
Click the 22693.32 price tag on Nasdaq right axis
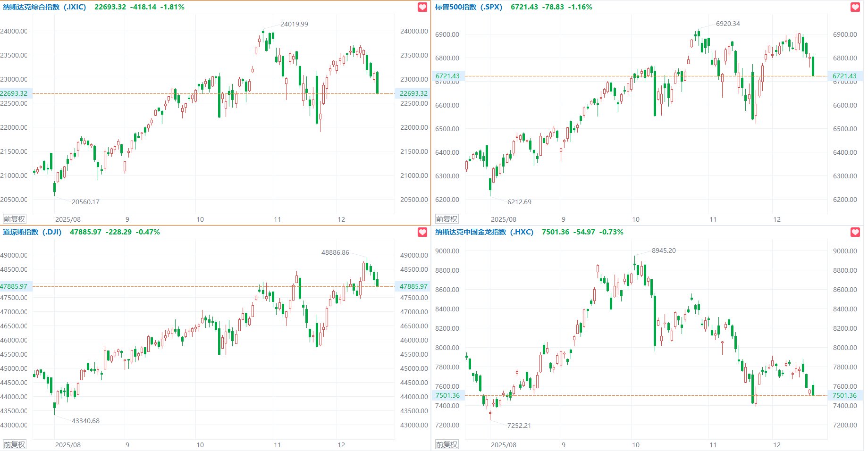click(x=413, y=93)
